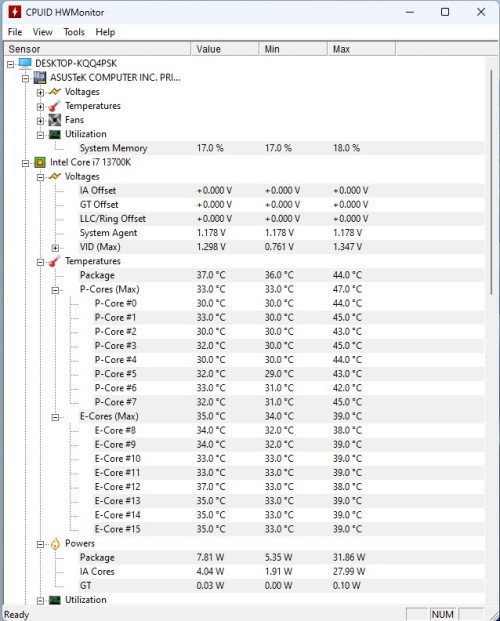
Task: Select the E-Core #15 row
Action: (x=288, y=529)
